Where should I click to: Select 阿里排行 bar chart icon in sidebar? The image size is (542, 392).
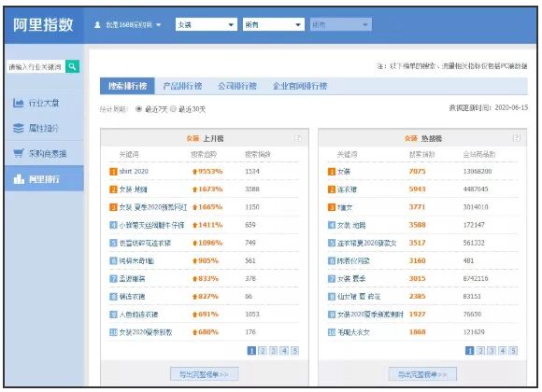[x=19, y=179]
